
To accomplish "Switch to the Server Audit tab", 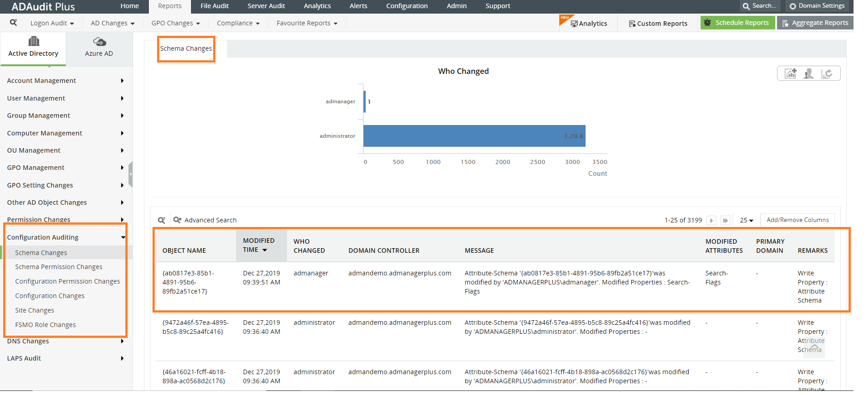I will [x=266, y=6].
